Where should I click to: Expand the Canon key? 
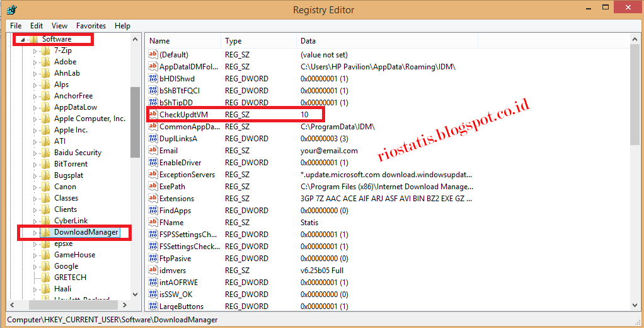click(x=35, y=187)
